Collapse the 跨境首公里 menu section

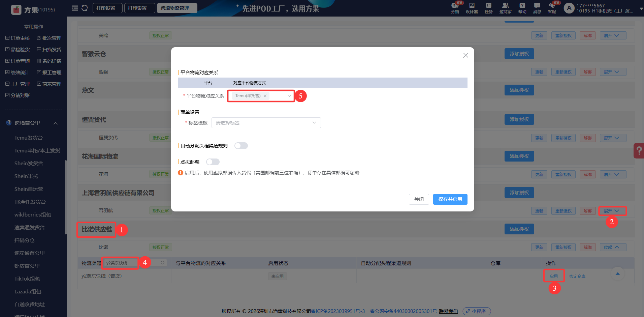click(56, 123)
